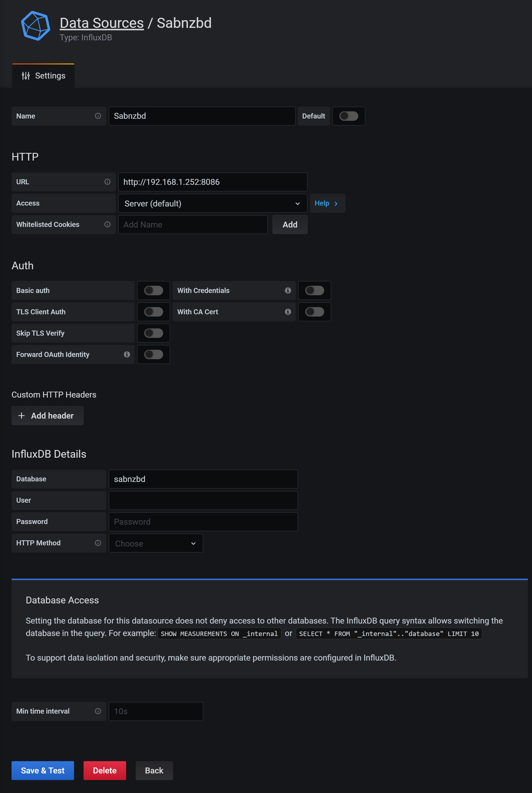
Task: Enable the Basic auth switch
Action: (x=154, y=291)
